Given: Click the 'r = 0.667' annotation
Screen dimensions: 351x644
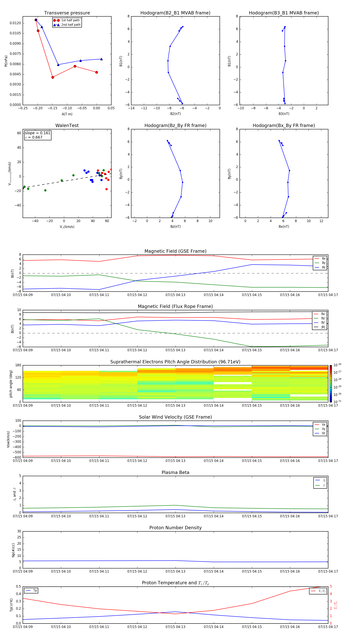Looking at the screenshot, I should pyautogui.click(x=34, y=137).
